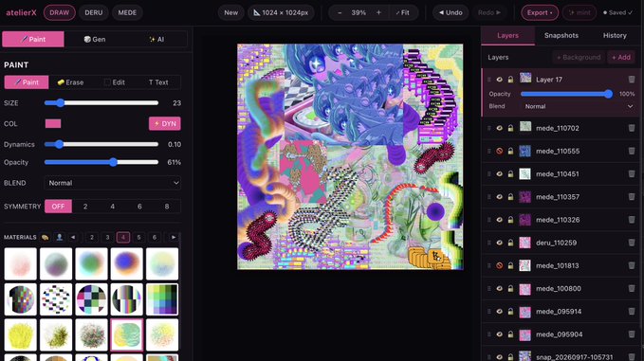
Task: Show the hidden mede_101813 layer
Action: pos(500,266)
